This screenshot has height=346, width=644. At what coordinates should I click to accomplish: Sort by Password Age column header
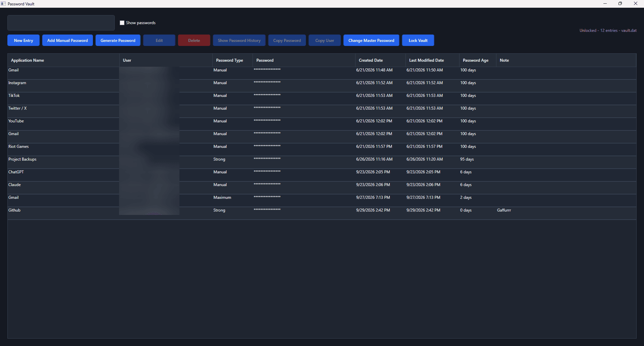478,60
